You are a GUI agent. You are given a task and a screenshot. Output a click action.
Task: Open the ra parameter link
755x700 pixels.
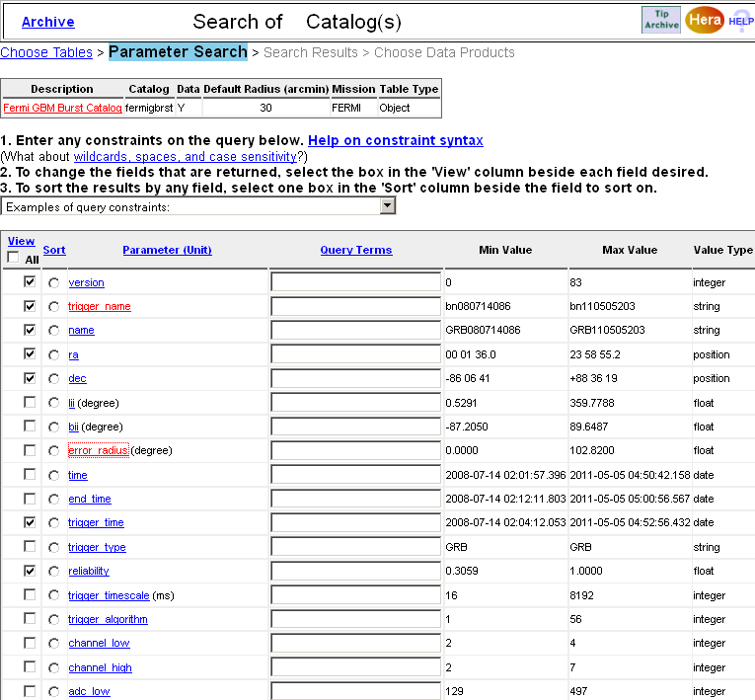73,354
